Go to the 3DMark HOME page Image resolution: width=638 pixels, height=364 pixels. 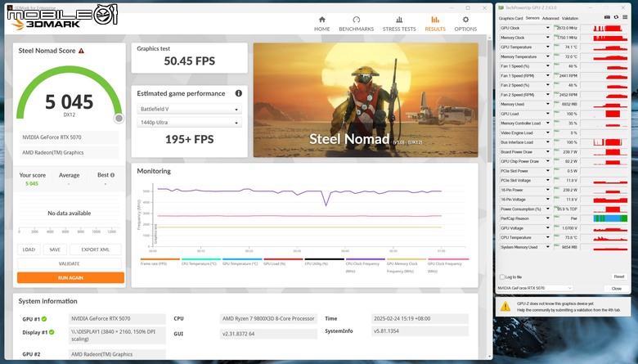pyautogui.click(x=321, y=24)
